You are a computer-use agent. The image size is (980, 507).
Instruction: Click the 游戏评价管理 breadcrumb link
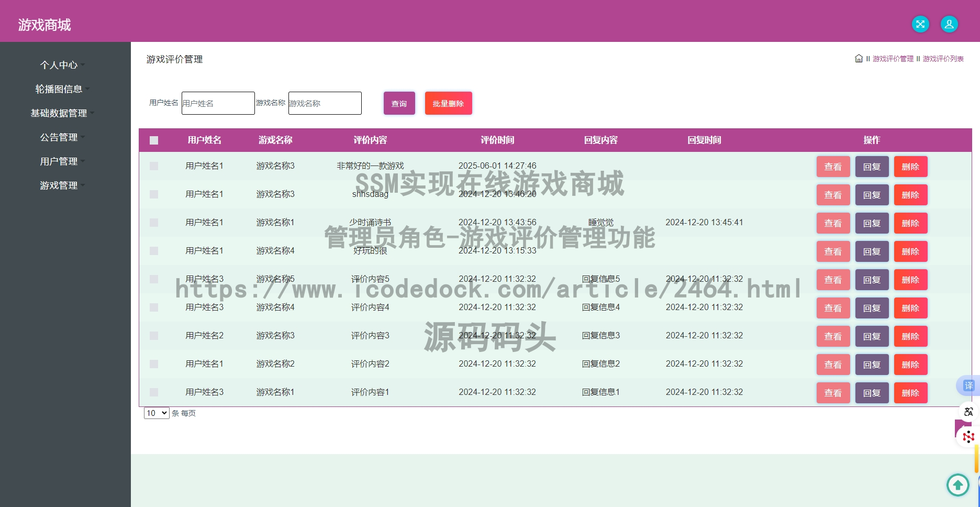tap(893, 59)
